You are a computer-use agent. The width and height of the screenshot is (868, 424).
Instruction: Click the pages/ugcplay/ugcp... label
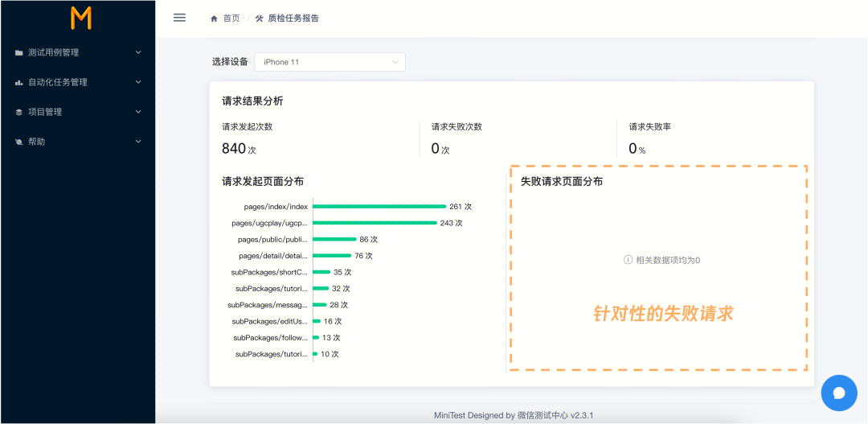pos(269,224)
